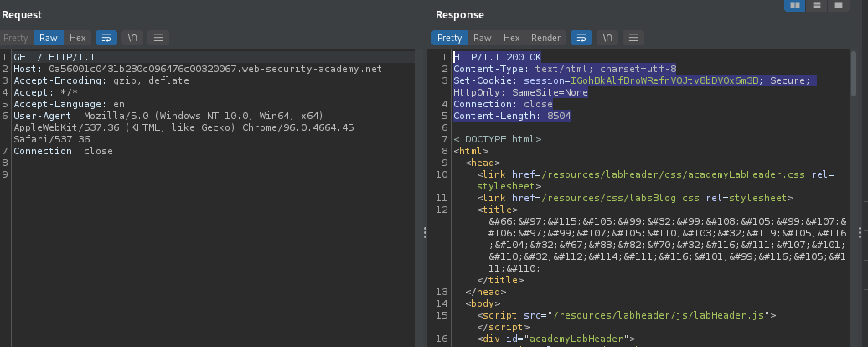
Task: Click the Accept: */* header line
Action: pos(45,92)
